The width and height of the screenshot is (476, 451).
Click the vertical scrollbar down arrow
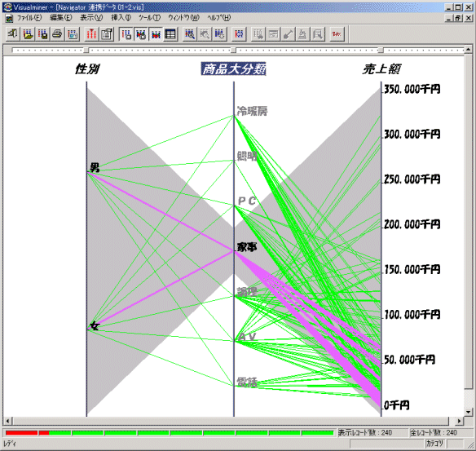pyautogui.click(x=469, y=412)
